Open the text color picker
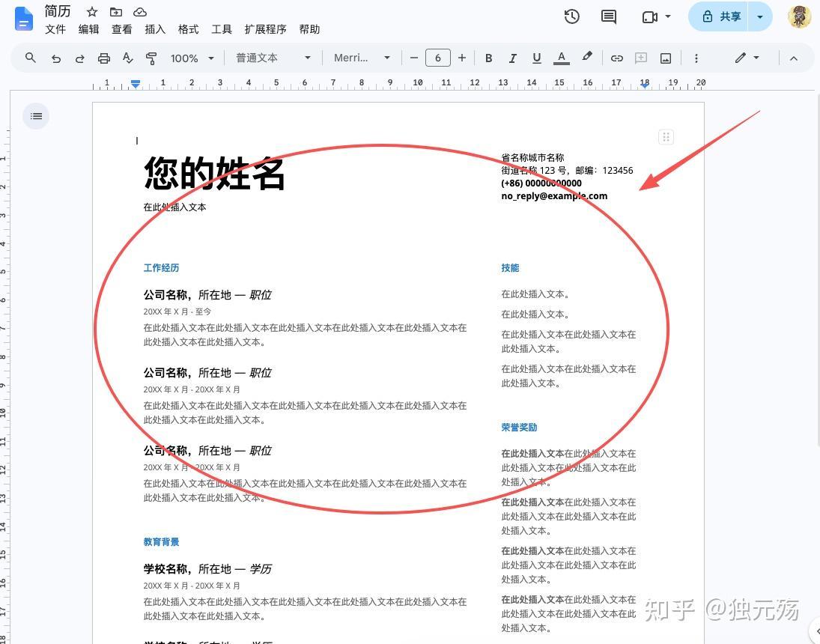Screen dimensions: 820x644 tap(561, 58)
